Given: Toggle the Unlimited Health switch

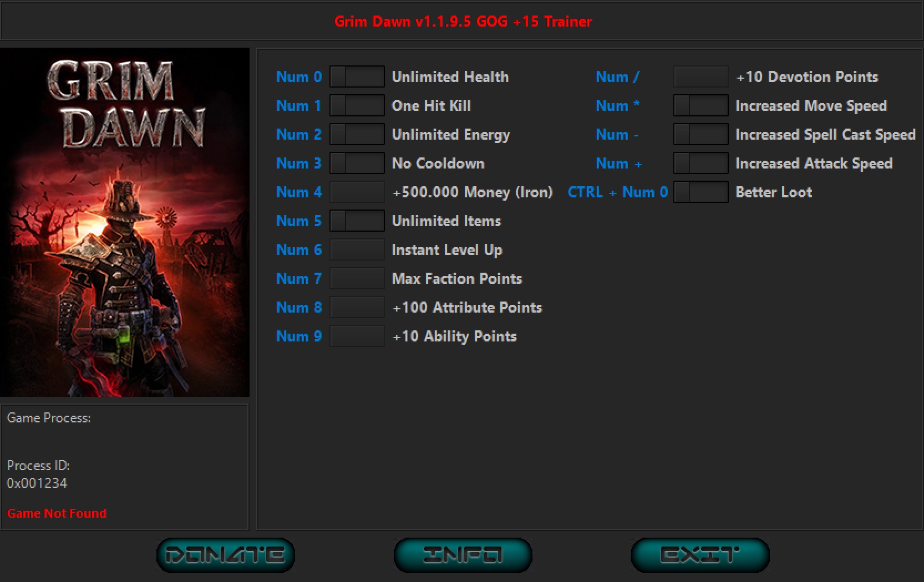Looking at the screenshot, I should pos(357,76).
